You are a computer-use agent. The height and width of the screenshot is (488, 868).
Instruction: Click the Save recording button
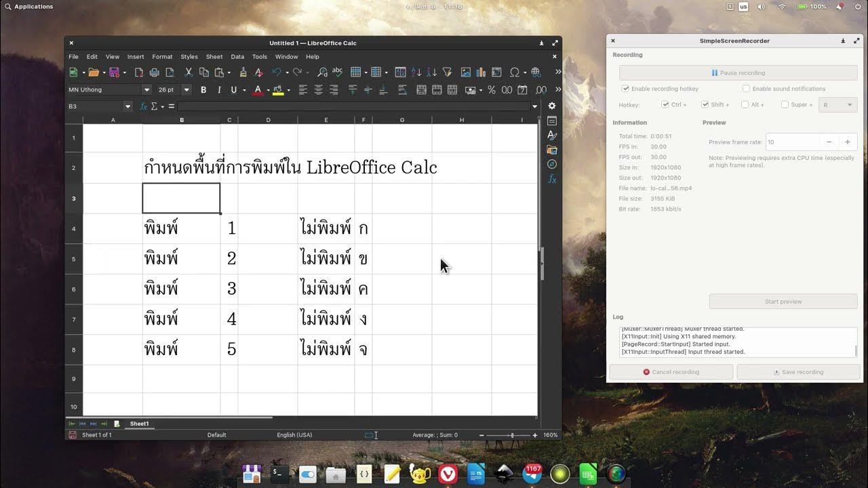(x=798, y=372)
